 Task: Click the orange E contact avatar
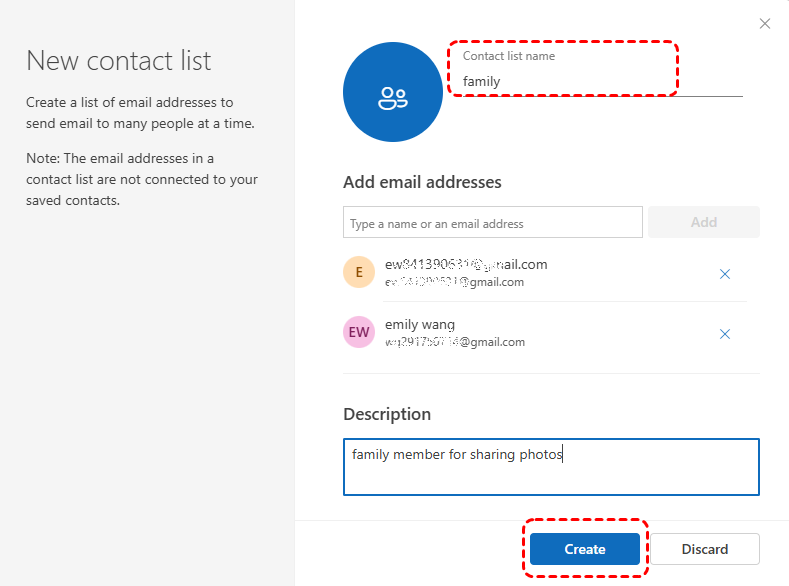coord(359,272)
